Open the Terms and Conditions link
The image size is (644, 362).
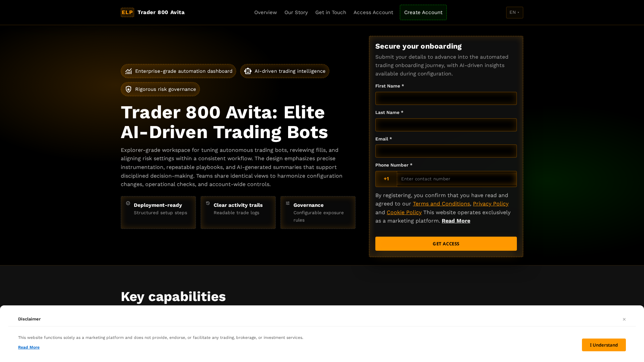(x=441, y=203)
